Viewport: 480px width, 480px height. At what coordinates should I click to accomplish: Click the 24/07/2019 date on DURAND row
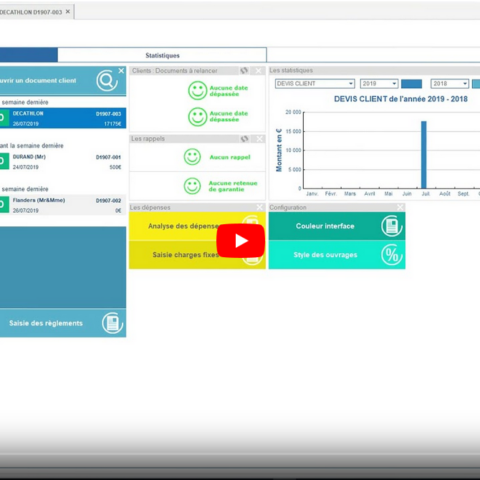click(26, 167)
